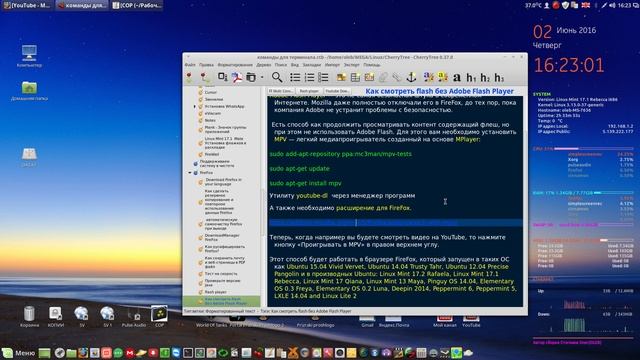Screen dimensions: 640x360
Task: Select 'Download Firefox in your language' node
Action: click(x=223, y=182)
